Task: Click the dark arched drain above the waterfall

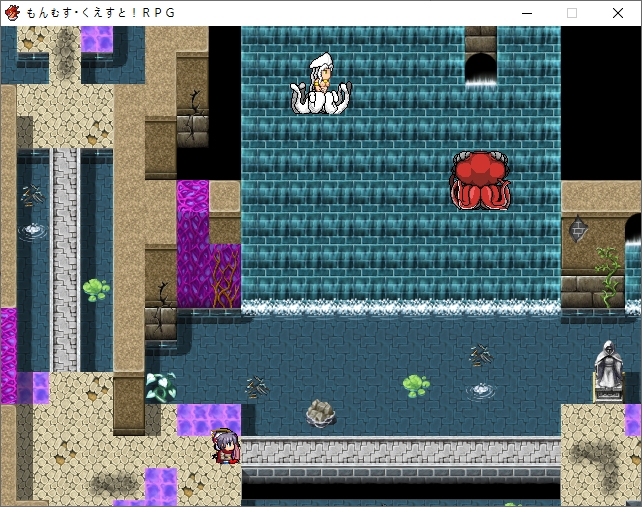Action: click(481, 69)
